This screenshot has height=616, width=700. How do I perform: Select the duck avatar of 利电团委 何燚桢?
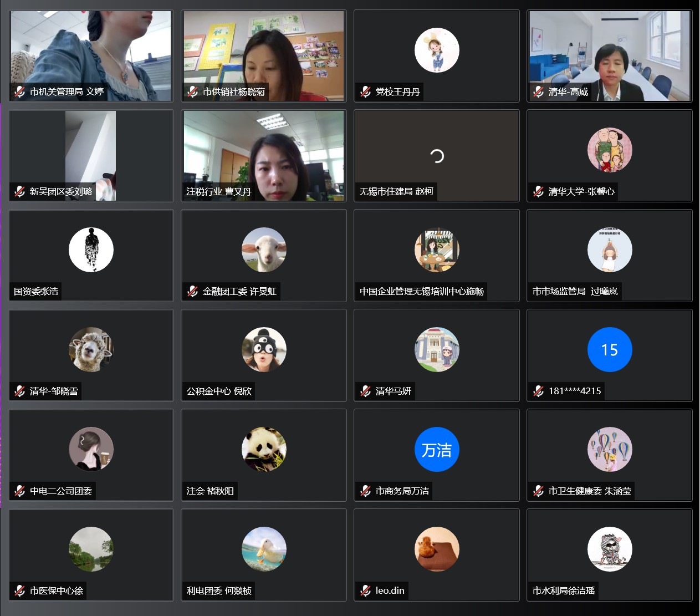264,549
